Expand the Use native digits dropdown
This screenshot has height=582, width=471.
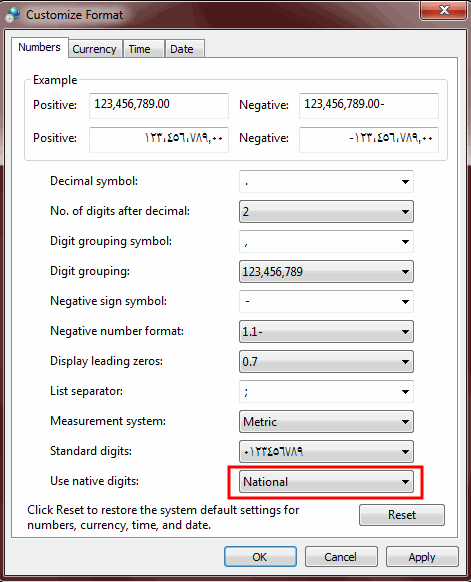(x=326, y=482)
